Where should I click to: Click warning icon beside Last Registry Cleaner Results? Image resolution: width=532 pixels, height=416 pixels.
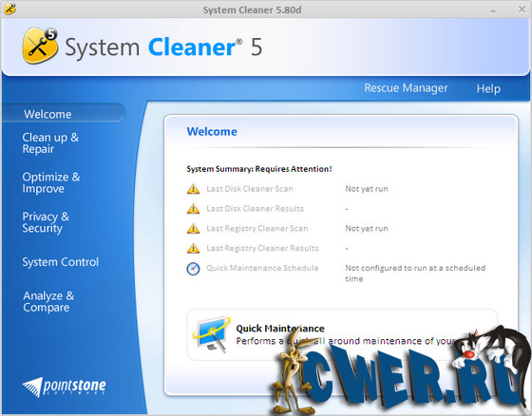click(x=193, y=248)
